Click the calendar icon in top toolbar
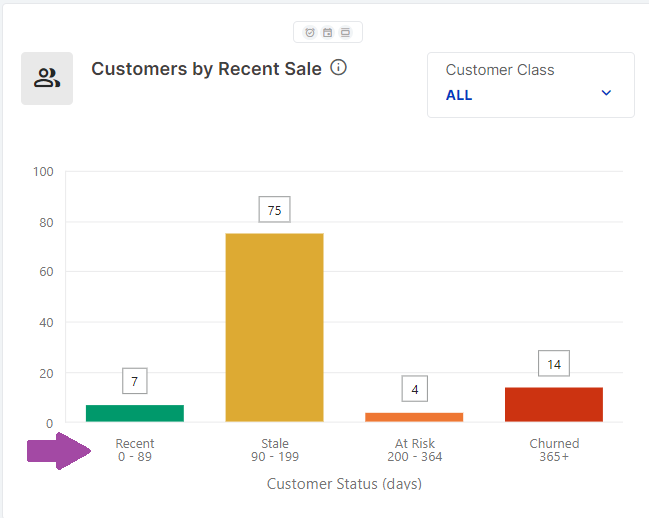Screen dimensions: 649x518 (x=327, y=33)
